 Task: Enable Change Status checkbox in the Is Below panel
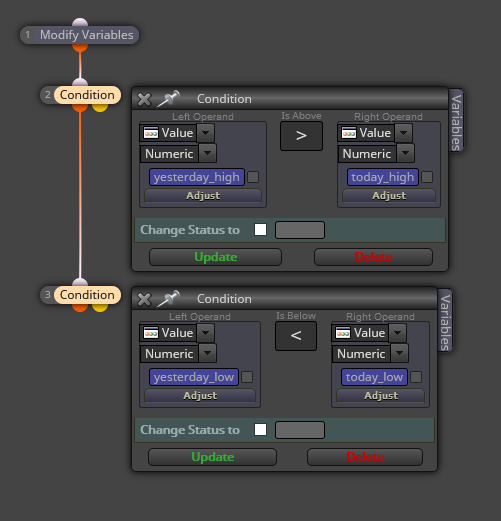tap(260, 430)
